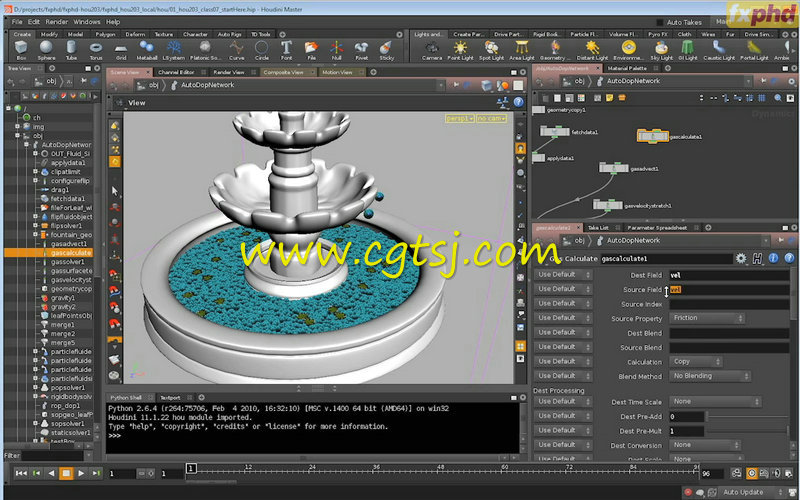Switch to the Textport tab
This screenshot has height=500, width=800.
[x=170, y=397]
